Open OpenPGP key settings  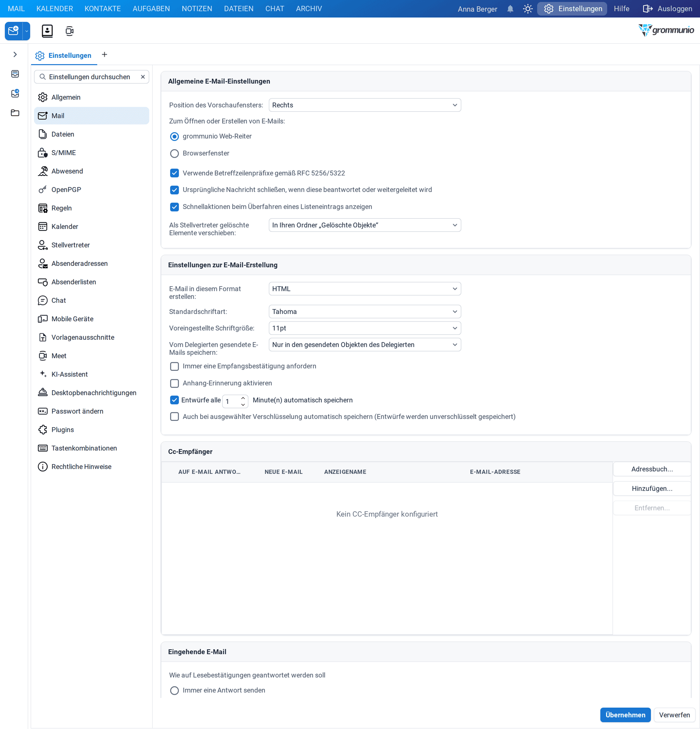pyautogui.click(x=91, y=190)
